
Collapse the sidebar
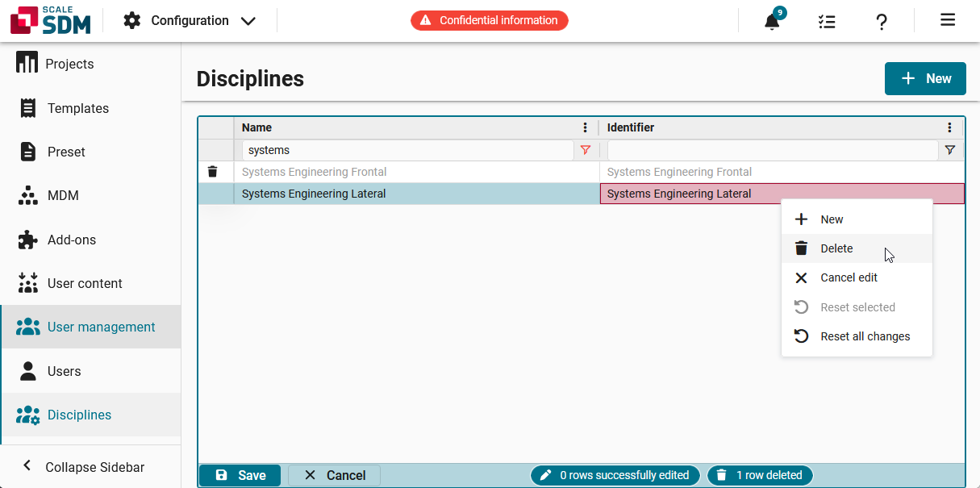point(90,467)
